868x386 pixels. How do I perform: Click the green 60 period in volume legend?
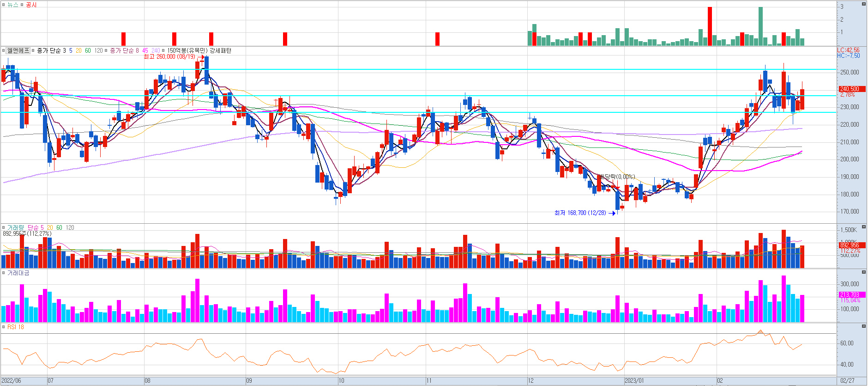pos(59,227)
